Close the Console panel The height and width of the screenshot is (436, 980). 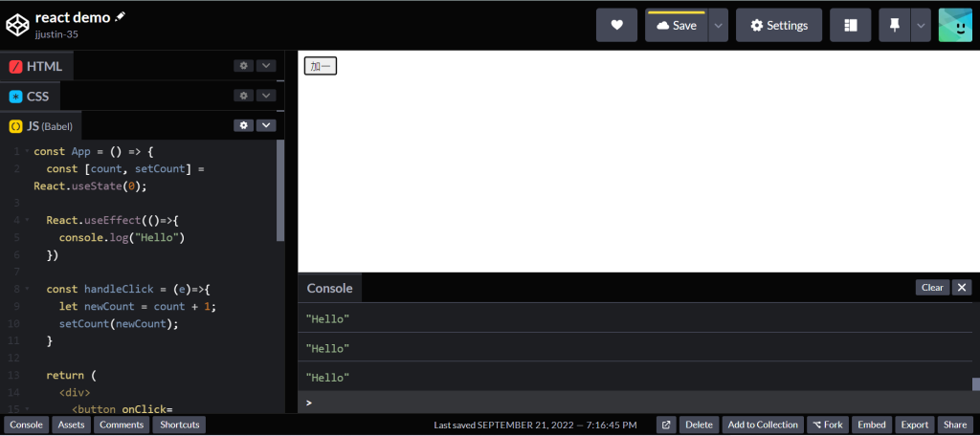click(x=961, y=288)
